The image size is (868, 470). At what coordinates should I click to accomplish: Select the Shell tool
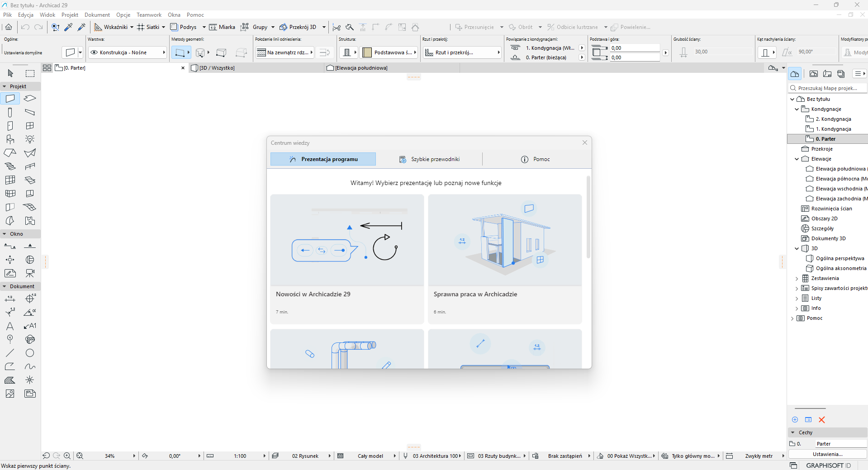tap(30, 153)
